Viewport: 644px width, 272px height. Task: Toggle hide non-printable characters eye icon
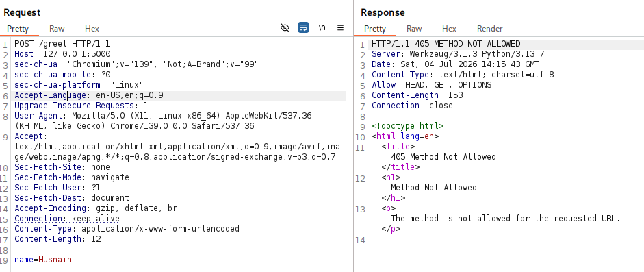(x=285, y=28)
